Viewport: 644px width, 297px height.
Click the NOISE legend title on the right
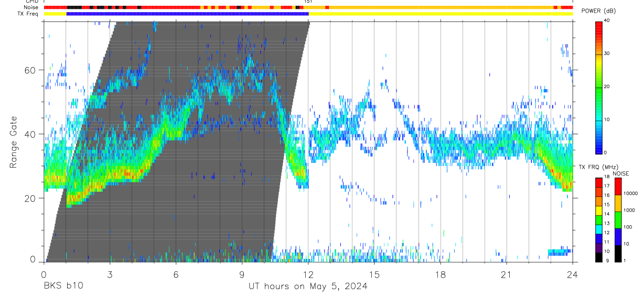click(x=621, y=173)
